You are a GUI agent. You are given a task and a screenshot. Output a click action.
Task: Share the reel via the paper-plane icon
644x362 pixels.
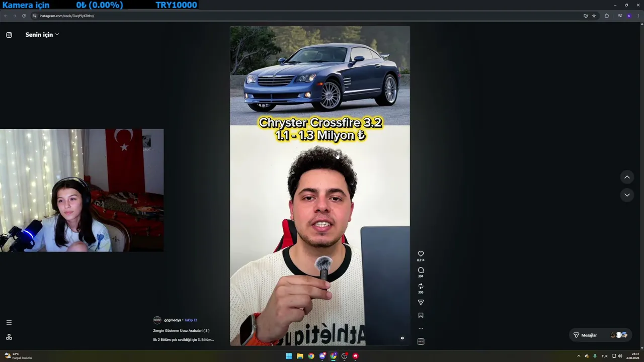coord(421,302)
